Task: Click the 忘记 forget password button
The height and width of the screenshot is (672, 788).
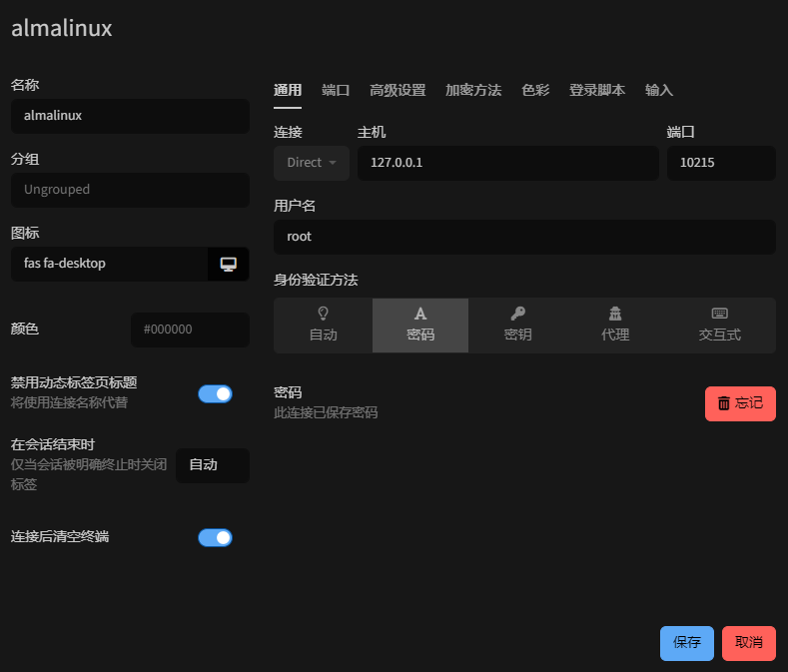Action: tap(740, 403)
